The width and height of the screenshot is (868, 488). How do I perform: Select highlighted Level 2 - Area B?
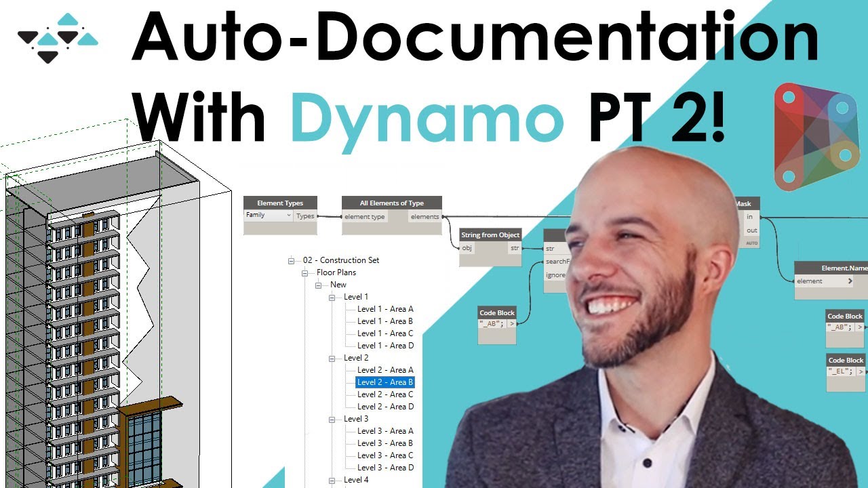[x=385, y=382]
